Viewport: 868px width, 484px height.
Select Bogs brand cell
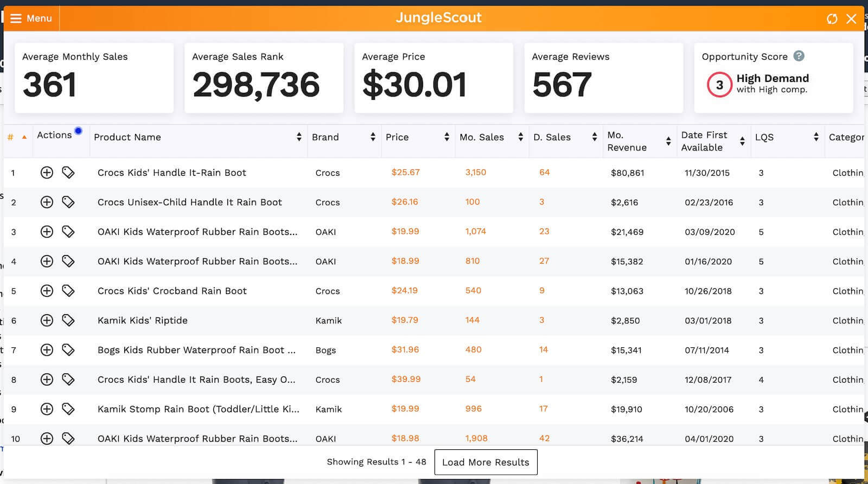point(325,351)
